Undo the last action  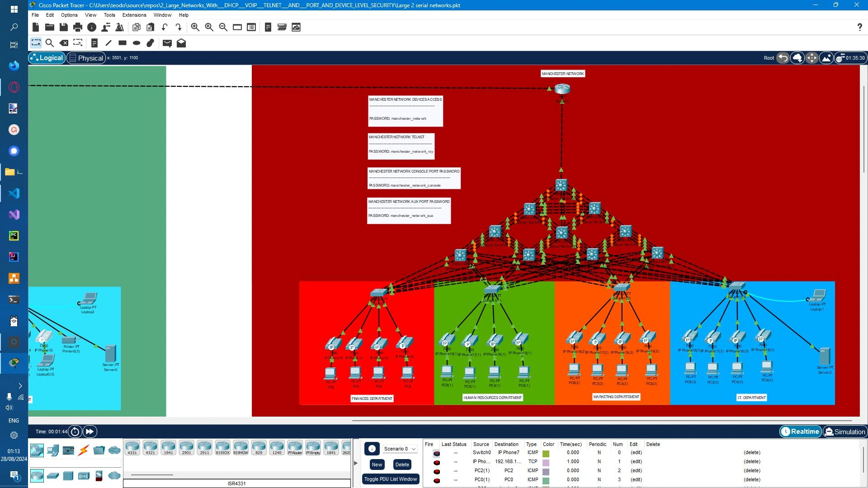(165, 27)
